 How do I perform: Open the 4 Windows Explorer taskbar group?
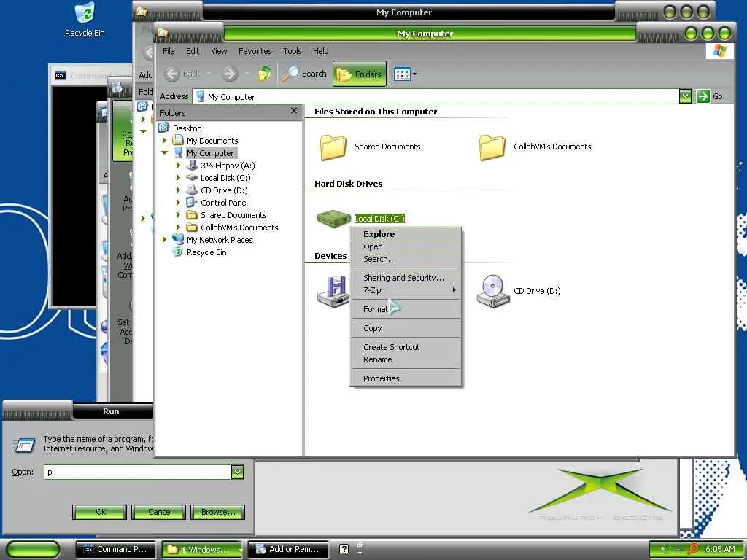click(202, 550)
